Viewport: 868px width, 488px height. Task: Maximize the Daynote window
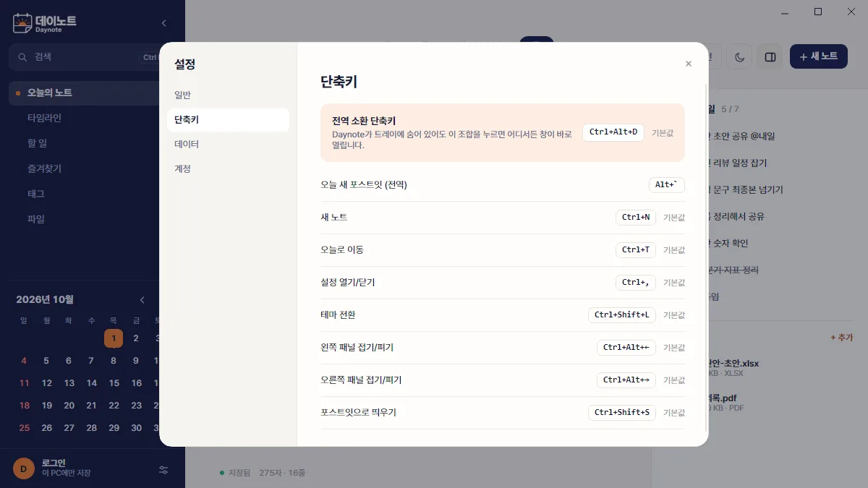click(818, 12)
